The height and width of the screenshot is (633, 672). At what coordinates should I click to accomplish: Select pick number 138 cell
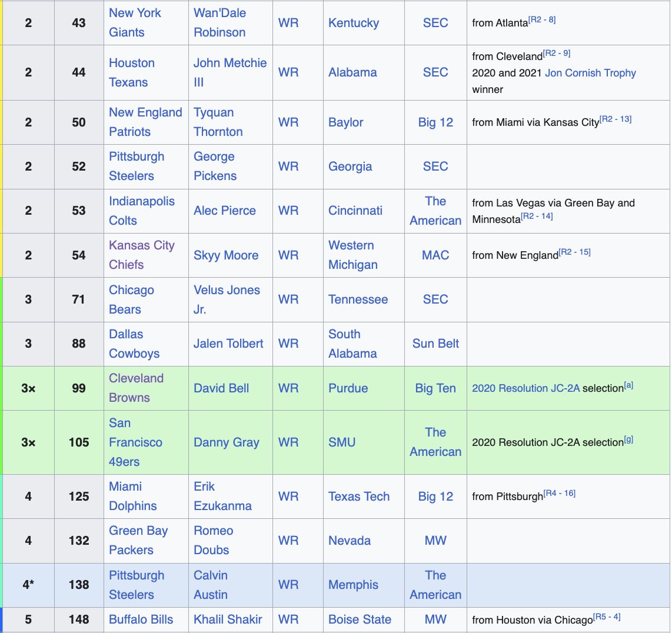(x=79, y=585)
